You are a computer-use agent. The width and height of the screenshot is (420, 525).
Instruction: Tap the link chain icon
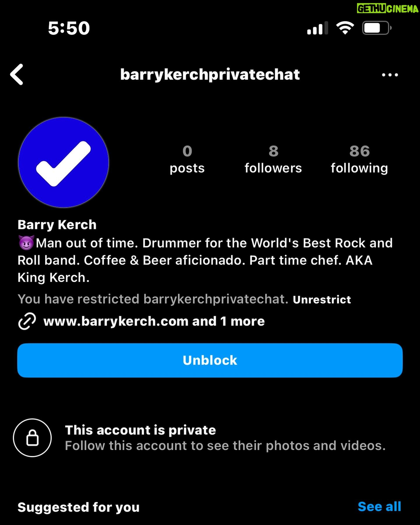tap(27, 321)
